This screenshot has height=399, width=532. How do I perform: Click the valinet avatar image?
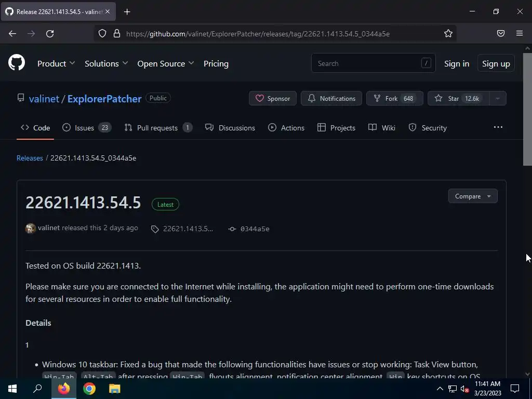[31, 229]
